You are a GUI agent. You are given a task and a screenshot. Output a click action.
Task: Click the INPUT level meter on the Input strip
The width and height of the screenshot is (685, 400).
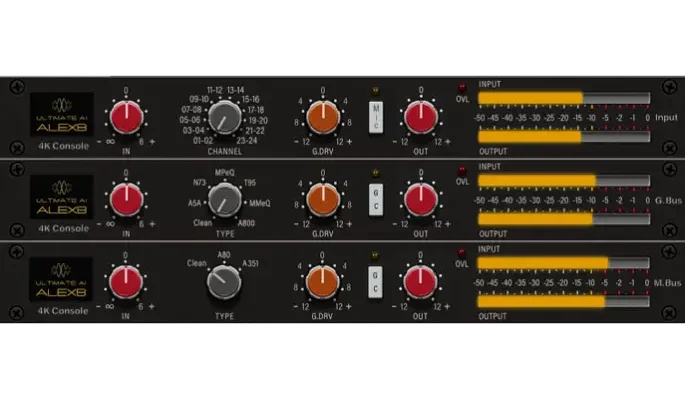[x=564, y=99]
